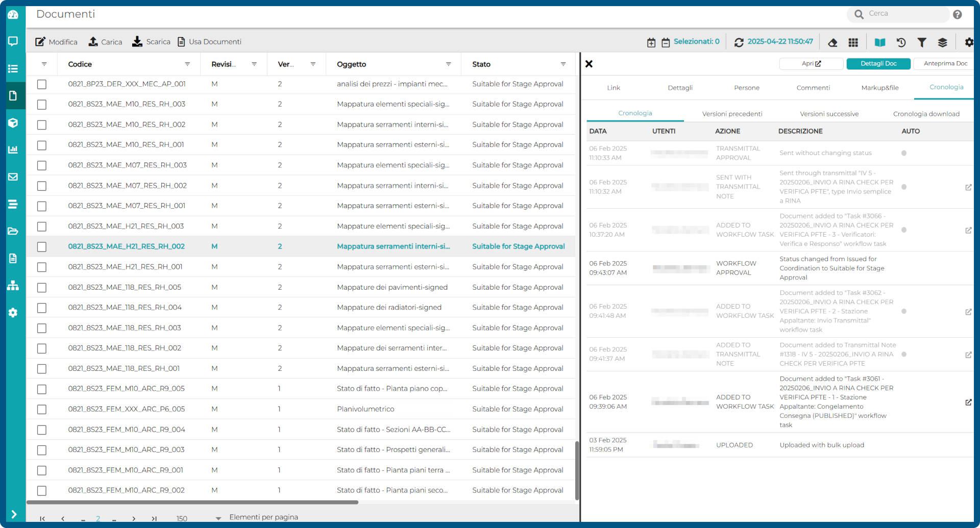Tick checkbox for 0821_8S23_FEM_M10_ARC_R9_003
The image size is (980, 528).
pyautogui.click(x=42, y=450)
